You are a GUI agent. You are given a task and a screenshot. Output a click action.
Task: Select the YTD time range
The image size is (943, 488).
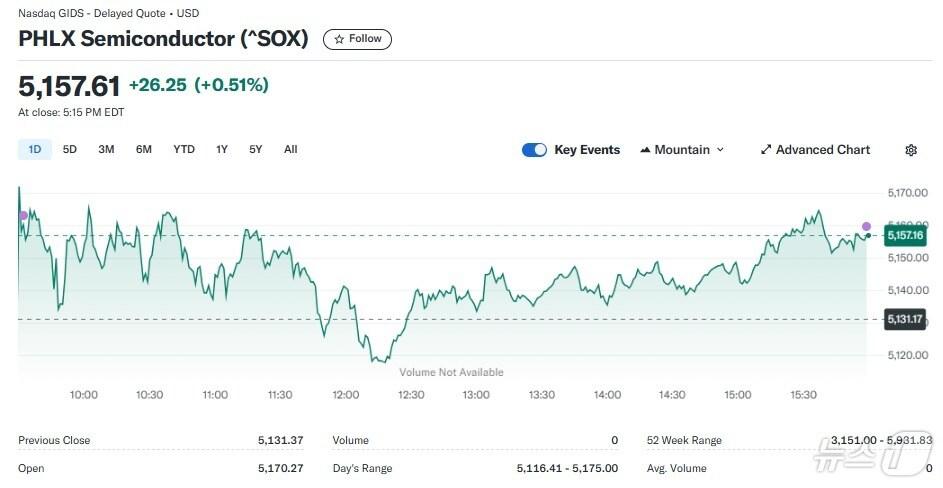pyautogui.click(x=184, y=150)
